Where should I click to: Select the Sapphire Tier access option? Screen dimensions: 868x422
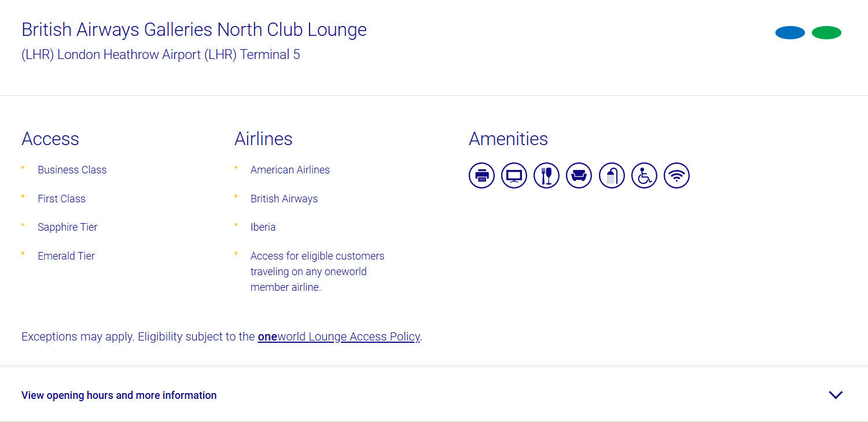pyautogui.click(x=68, y=227)
